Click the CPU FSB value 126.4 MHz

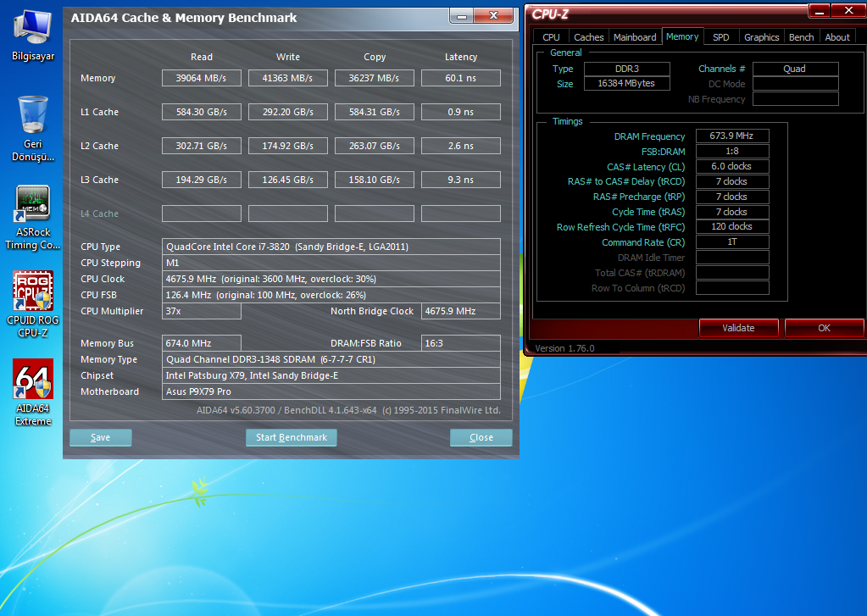331,295
